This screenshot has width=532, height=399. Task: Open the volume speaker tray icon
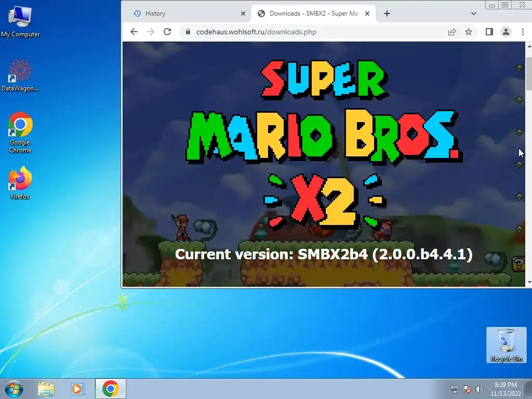(480, 390)
